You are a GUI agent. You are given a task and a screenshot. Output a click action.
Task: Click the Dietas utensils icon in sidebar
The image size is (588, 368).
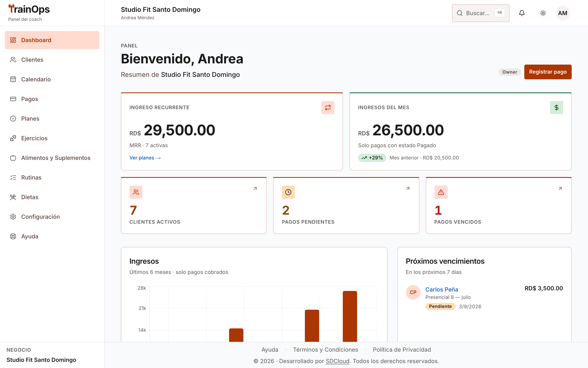point(13,197)
